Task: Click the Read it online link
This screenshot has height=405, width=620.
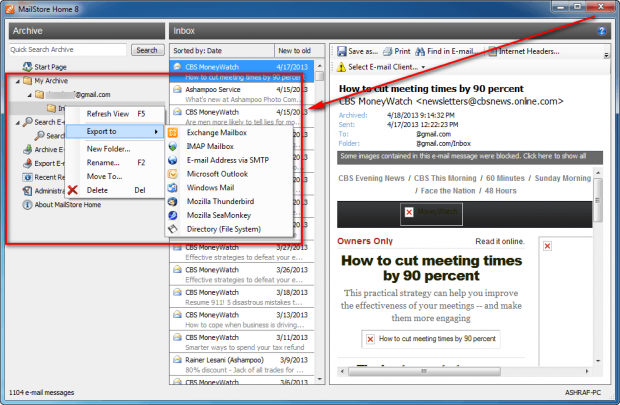Action: tap(500, 242)
